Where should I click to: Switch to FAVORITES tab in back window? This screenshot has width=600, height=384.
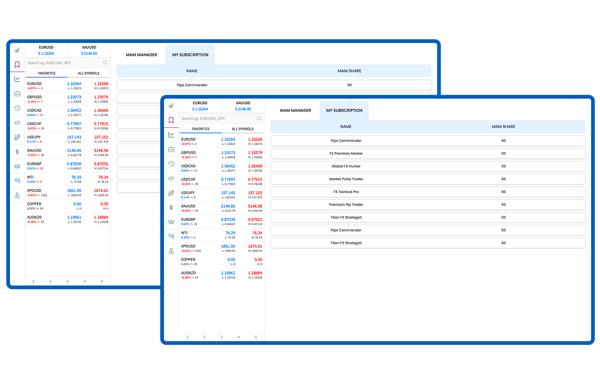[46, 73]
